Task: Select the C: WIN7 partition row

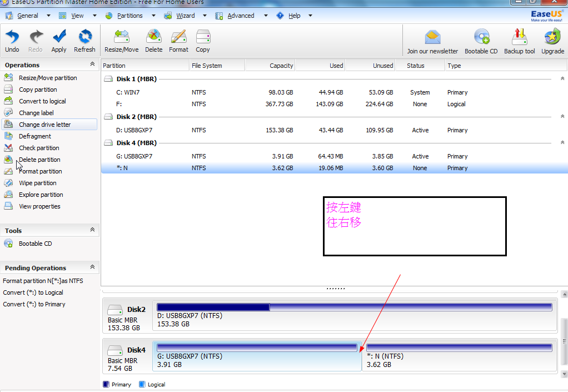Action: (x=333, y=92)
